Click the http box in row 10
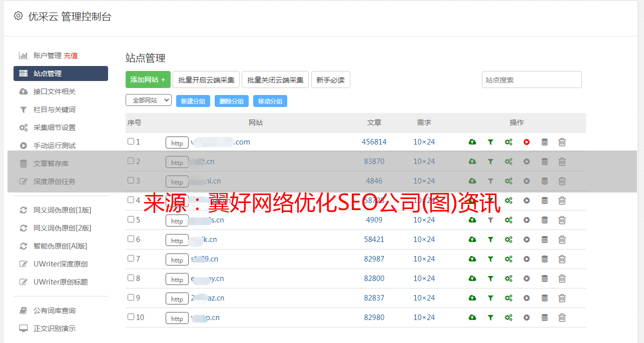644x343 pixels. click(177, 318)
